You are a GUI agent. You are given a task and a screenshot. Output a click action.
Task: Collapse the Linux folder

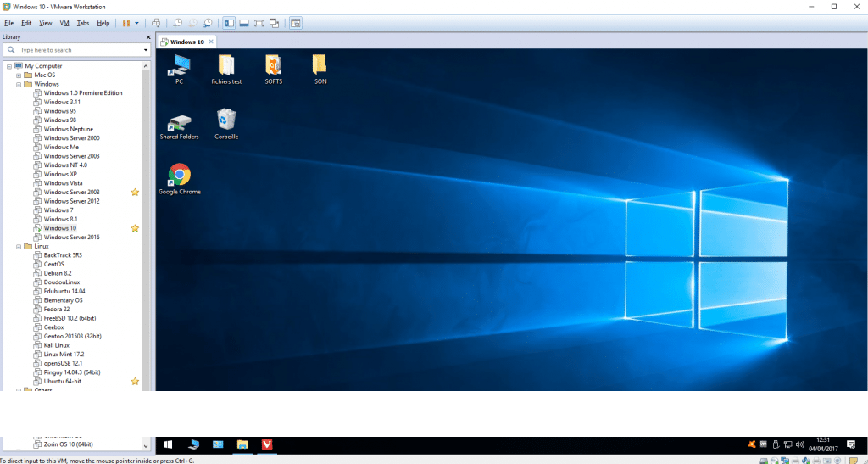(19, 246)
